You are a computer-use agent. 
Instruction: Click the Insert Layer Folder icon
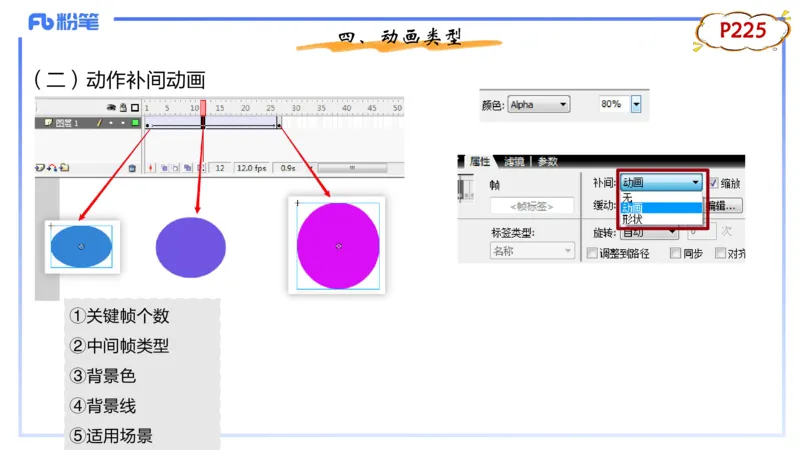[x=64, y=167]
